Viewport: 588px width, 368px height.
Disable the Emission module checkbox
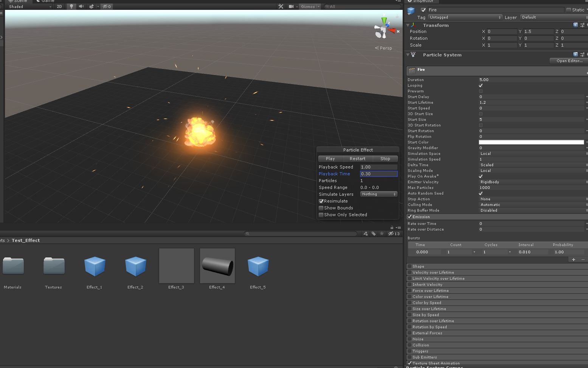(410, 217)
